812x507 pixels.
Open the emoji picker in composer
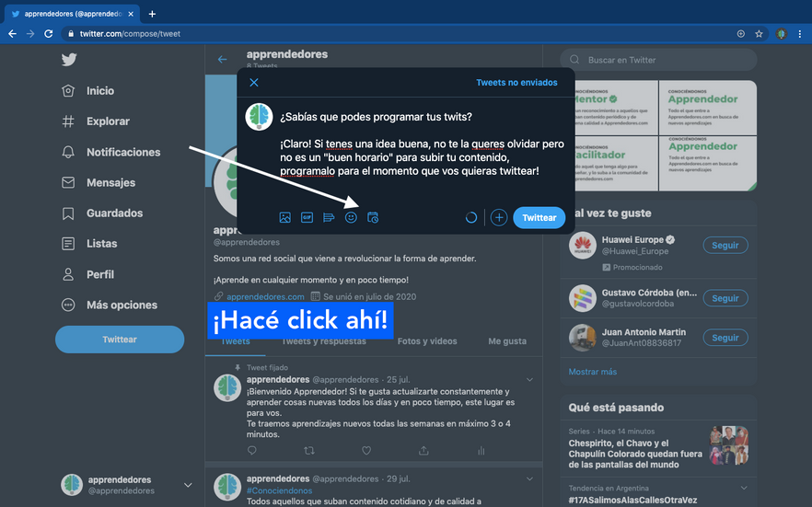pos(351,218)
